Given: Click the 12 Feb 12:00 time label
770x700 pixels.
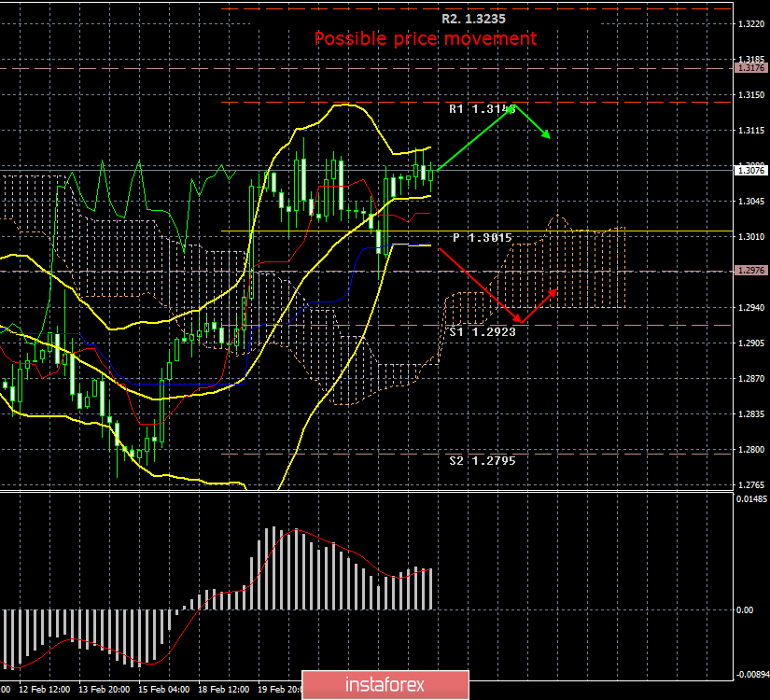Looking at the screenshot, I should [x=45, y=690].
